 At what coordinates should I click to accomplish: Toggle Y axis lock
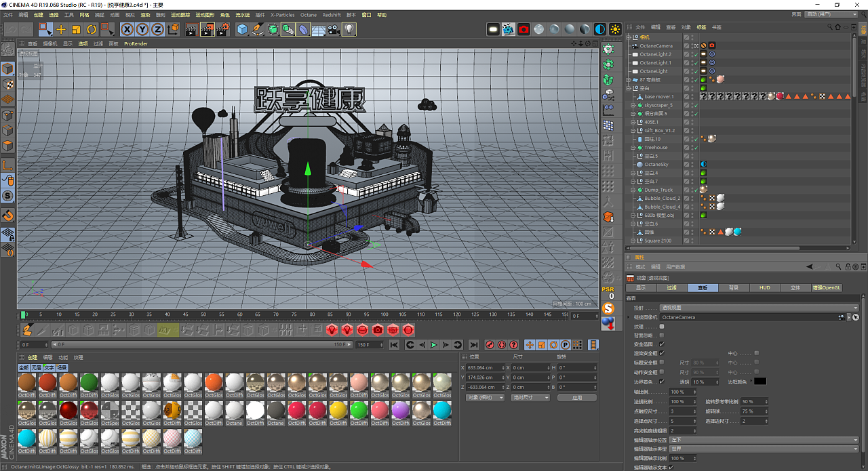coord(142,29)
